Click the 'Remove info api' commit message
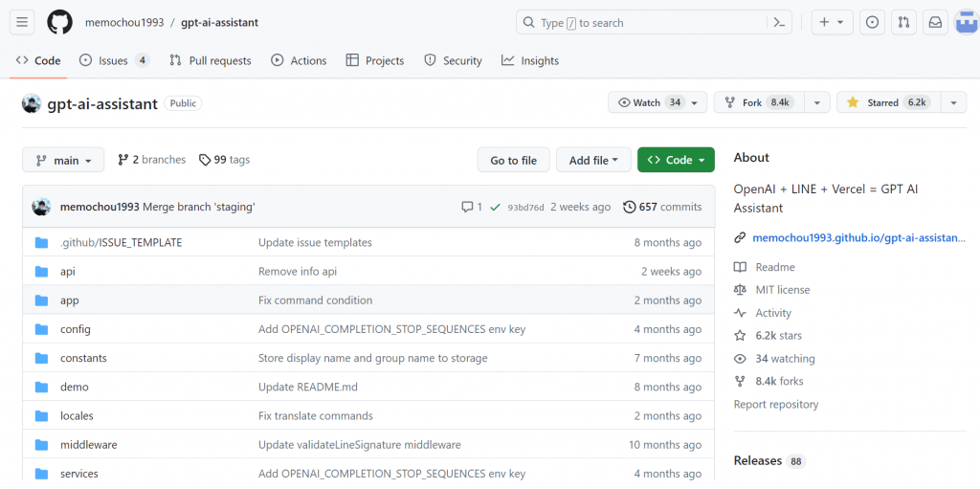 298,272
